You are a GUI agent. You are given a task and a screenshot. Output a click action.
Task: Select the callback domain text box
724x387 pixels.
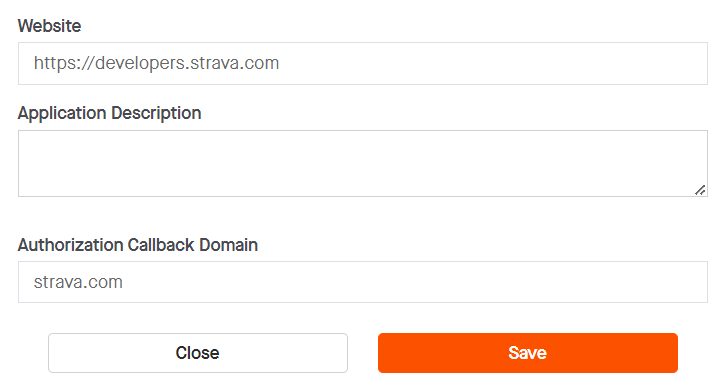tap(363, 282)
